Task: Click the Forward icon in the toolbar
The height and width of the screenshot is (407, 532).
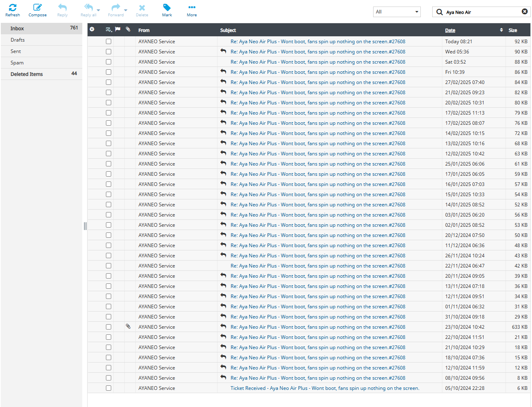Action: 116,7
